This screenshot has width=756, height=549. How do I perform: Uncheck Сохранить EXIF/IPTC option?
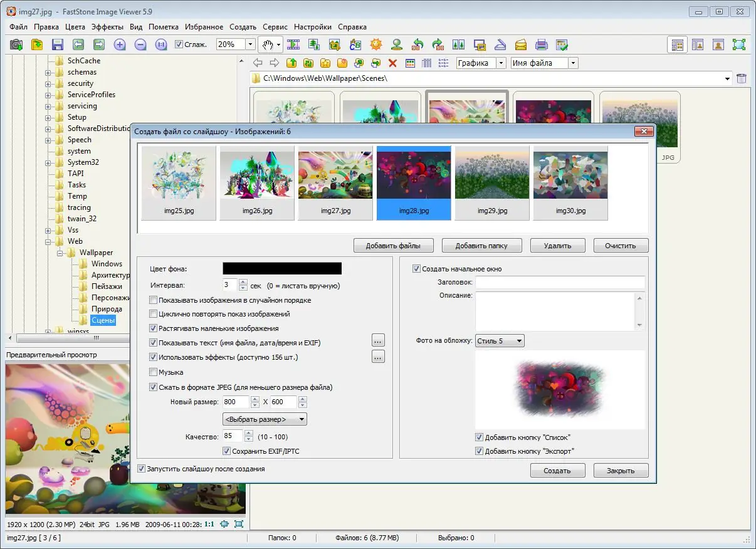[x=226, y=451]
